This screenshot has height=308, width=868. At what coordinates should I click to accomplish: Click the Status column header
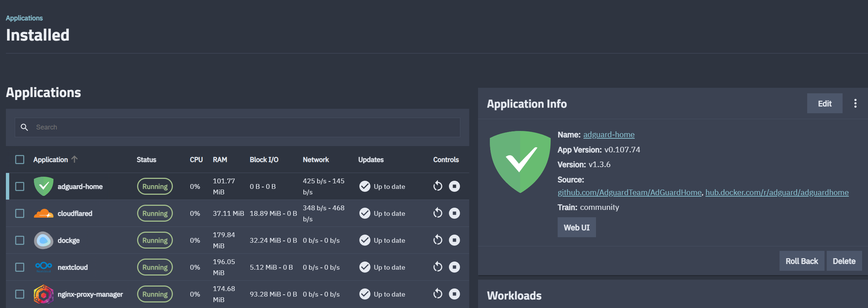pos(146,160)
